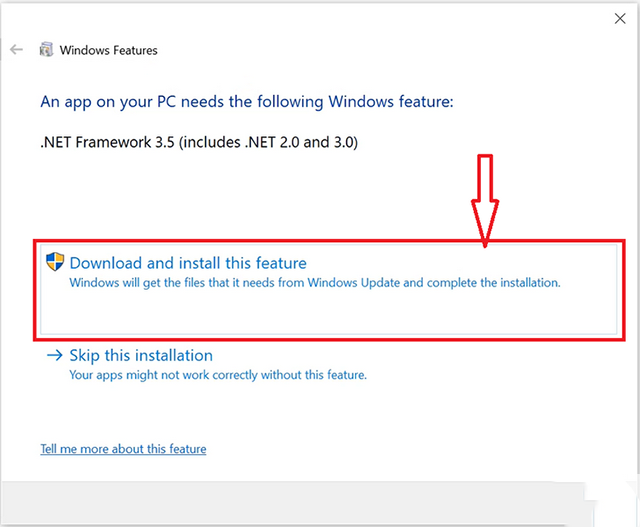The height and width of the screenshot is (527, 640).
Task: Click the heading about needed Windows feature
Action: coord(247,102)
